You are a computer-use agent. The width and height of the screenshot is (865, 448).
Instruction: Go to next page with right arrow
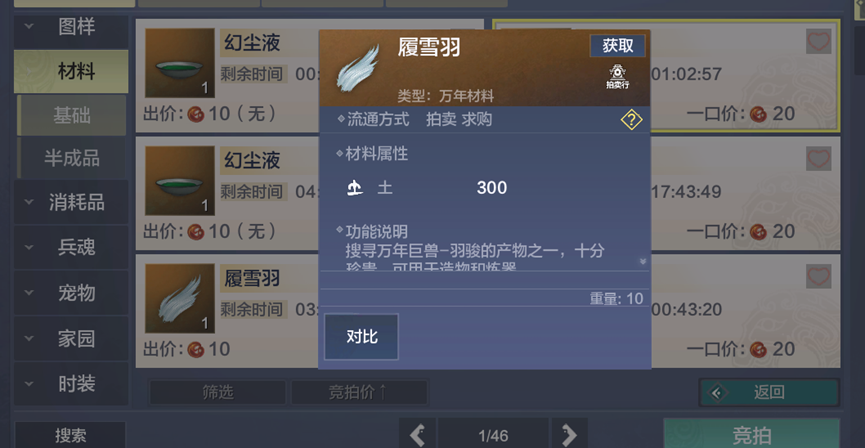tap(569, 435)
